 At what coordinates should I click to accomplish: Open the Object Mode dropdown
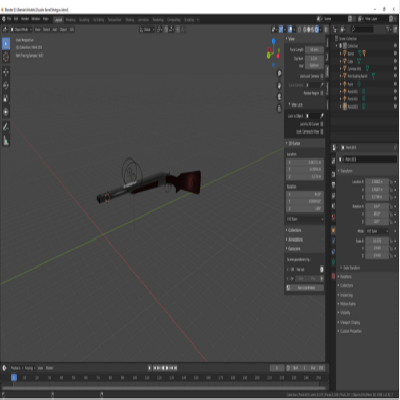pyautogui.click(x=21, y=29)
